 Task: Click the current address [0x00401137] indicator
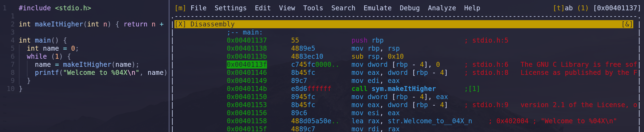616,8
